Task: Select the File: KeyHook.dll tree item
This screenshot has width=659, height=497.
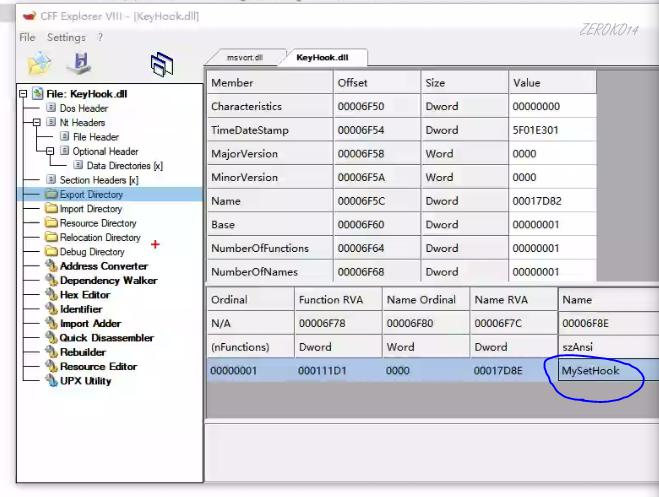Action: point(87,94)
